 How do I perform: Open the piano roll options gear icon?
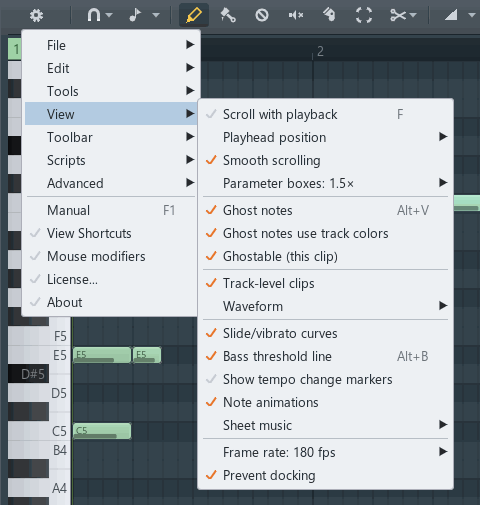36,15
